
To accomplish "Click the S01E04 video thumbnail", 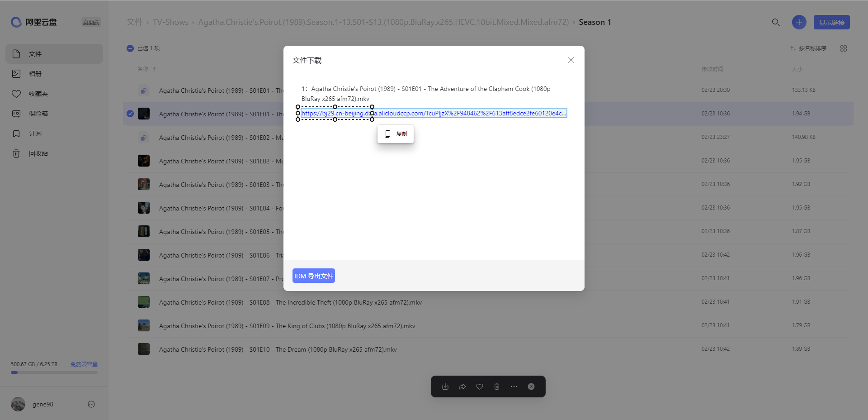I will 144,208.
